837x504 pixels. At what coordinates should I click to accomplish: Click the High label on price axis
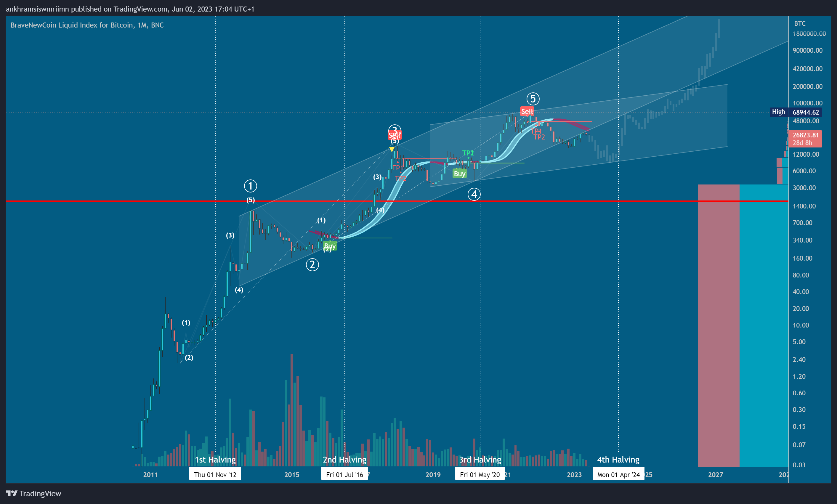coord(779,112)
